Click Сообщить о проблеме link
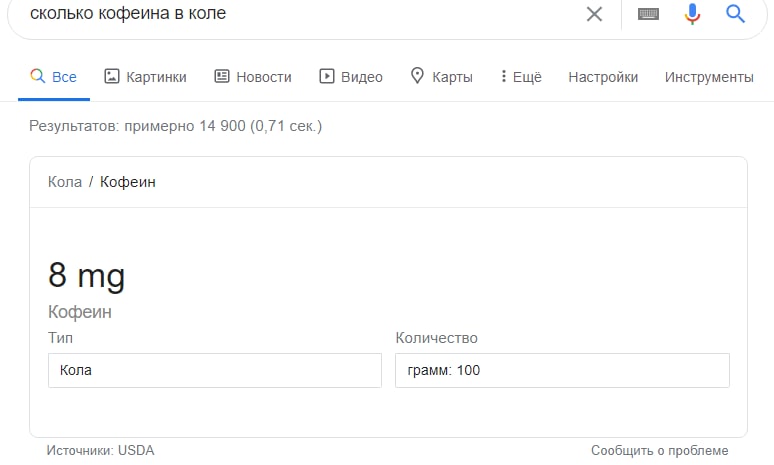Image resolution: width=774 pixels, height=465 pixels. click(659, 450)
